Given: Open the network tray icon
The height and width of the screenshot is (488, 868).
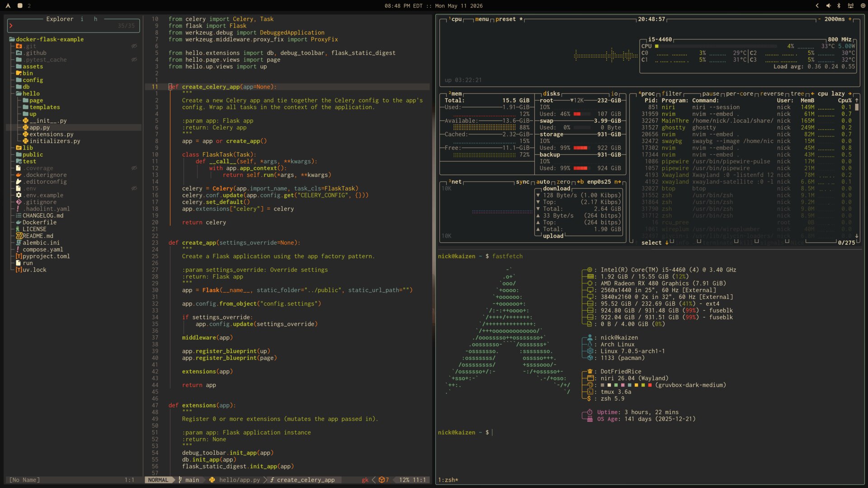Looking at the screenshot, I should tap(851, 6).
